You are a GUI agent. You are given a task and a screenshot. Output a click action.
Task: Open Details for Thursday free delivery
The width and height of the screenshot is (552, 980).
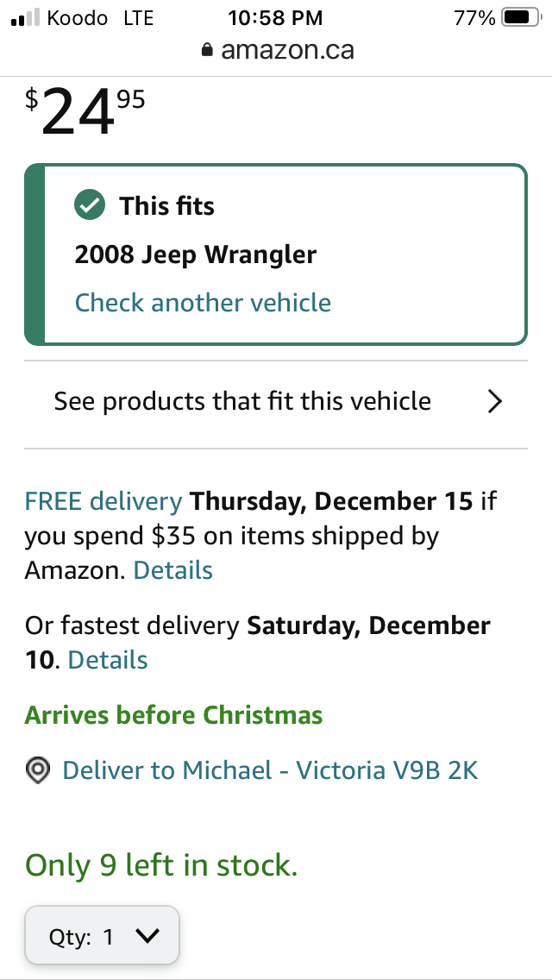(x=172, y=570)
